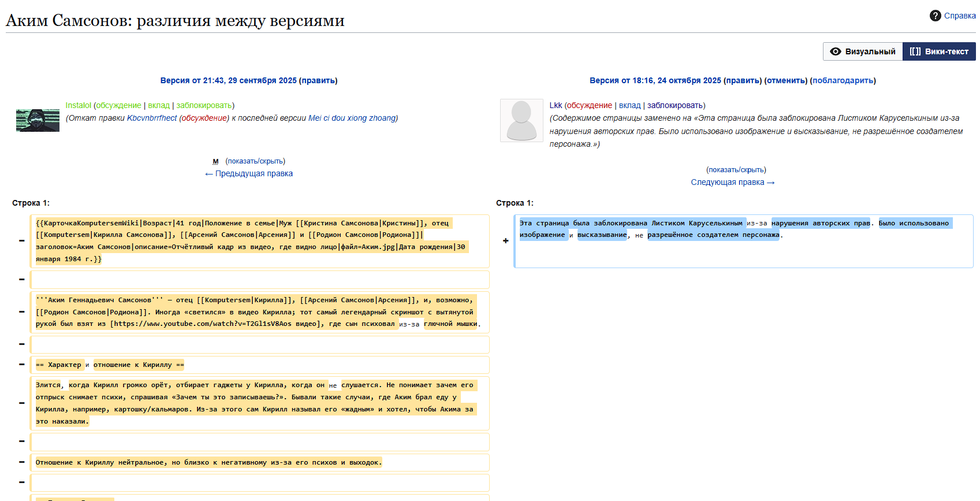
Task: Switch to Visual diff mode
Action: click(863, 51)
